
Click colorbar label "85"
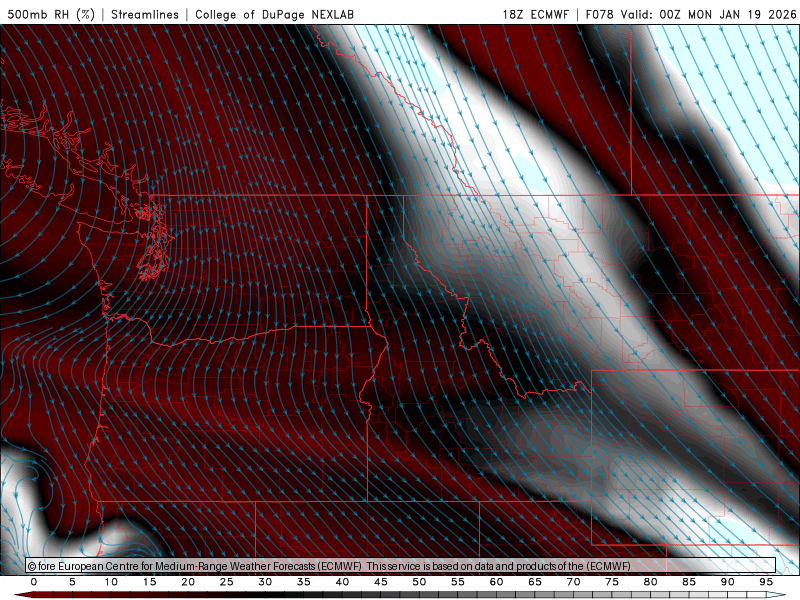(688, 582)
